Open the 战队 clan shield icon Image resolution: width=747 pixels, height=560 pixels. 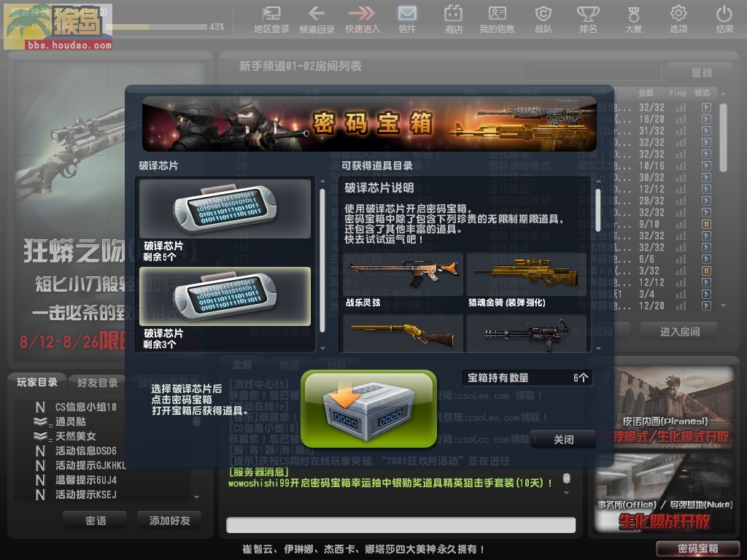point(543,20)
